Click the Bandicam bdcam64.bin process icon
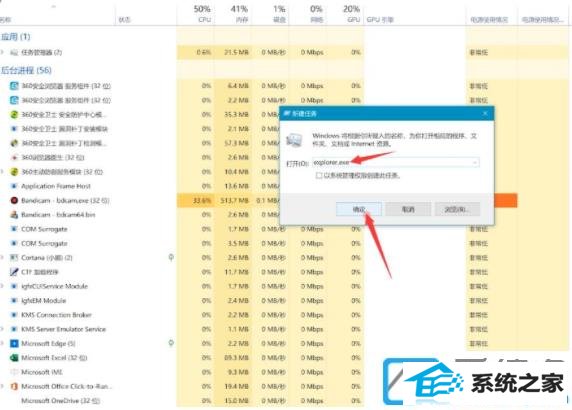This screenshot has height=410, width=572. (14, 214)
